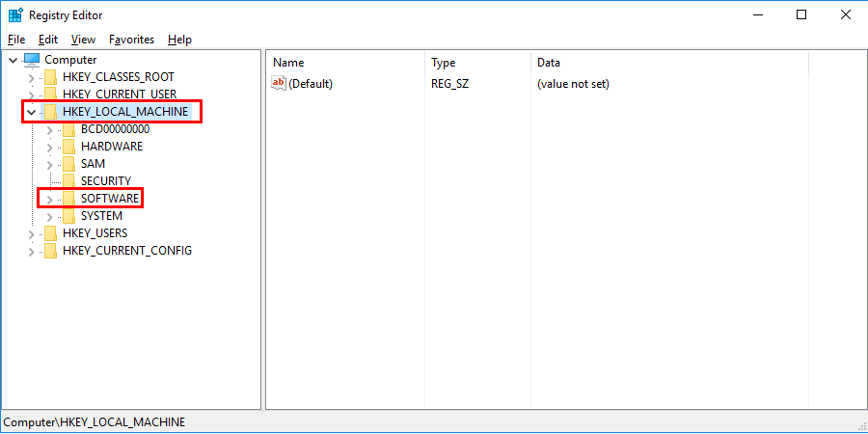
Task: Select the Computer tree label
Action: click(70, 60)
